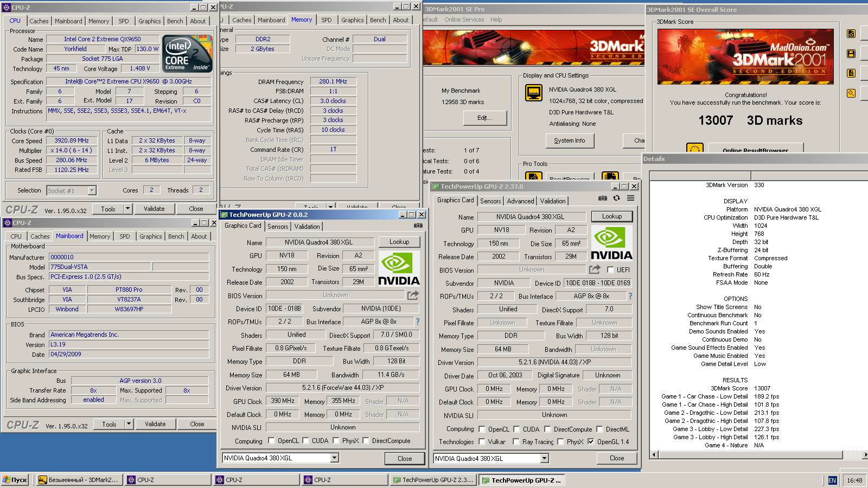The image size is (868, 488).
Task: Toggle Vulkan checkbox in GPU-Z 2.37.0
Action: (482, 441)
